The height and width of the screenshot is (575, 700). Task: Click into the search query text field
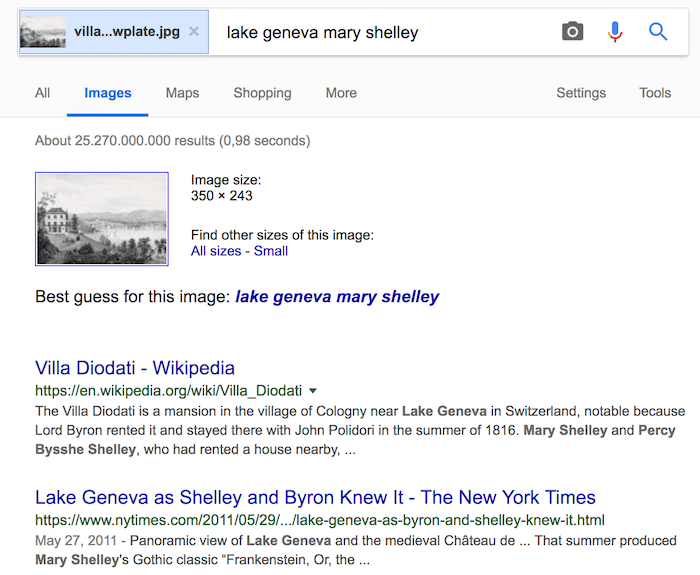(x=380, y=32)
